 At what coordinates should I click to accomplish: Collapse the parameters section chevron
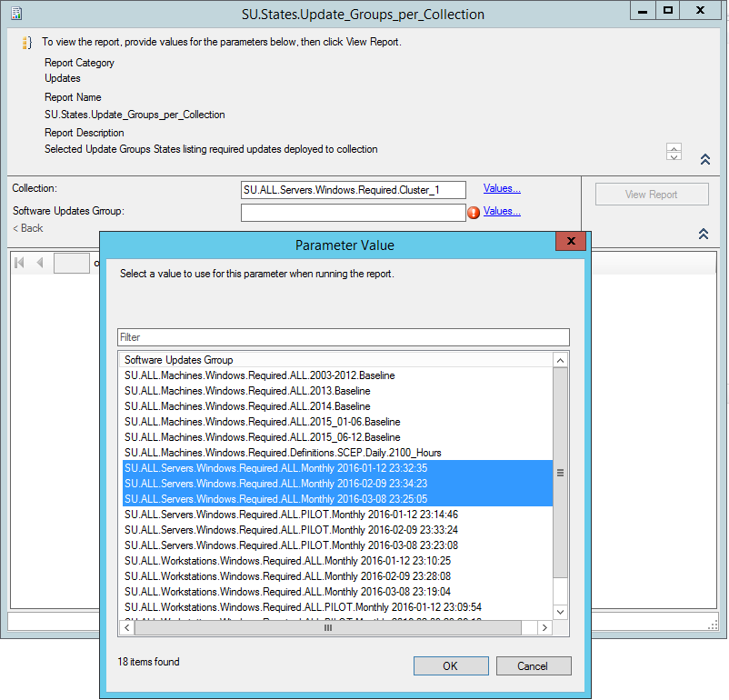click(704, 234)
